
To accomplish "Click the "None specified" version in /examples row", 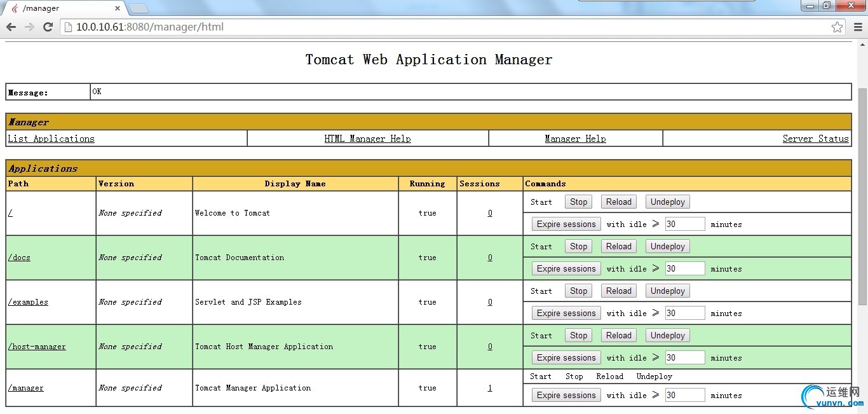I will (130, 302).
